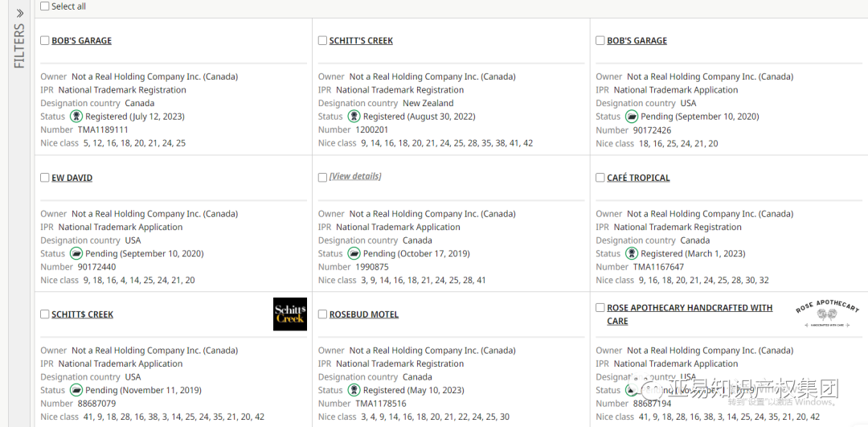
Task: Open the EW DAVID trademark record
Action: coord(72,178)
